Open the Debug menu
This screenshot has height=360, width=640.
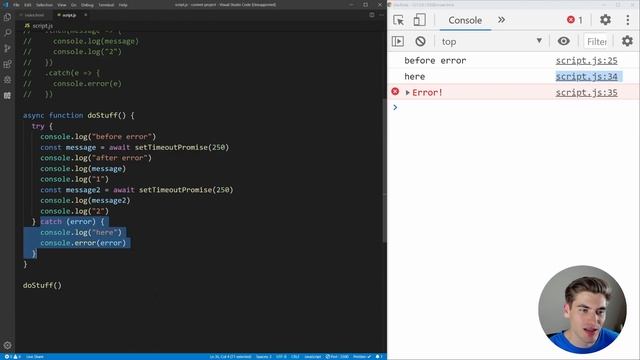(x=87, y=5)
